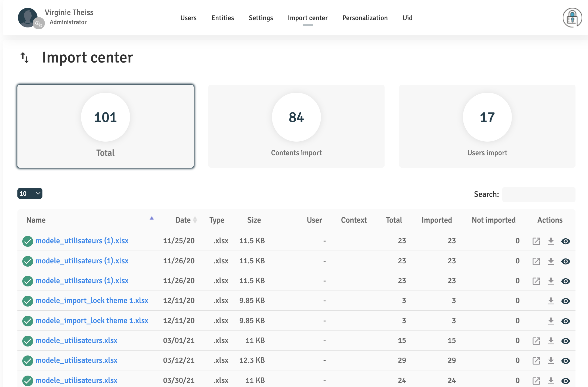Open the Entities menu item

(x=222, y=18)
